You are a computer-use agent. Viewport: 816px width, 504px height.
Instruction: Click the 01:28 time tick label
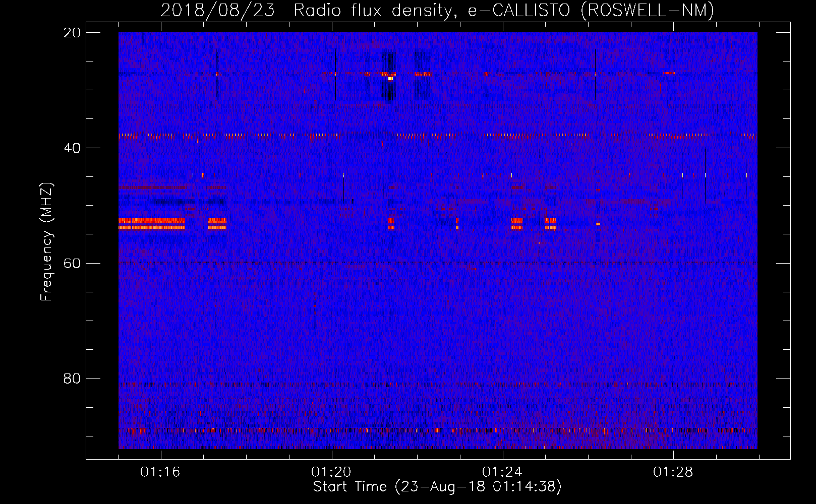pyautogui.click(x=673, y=472)
